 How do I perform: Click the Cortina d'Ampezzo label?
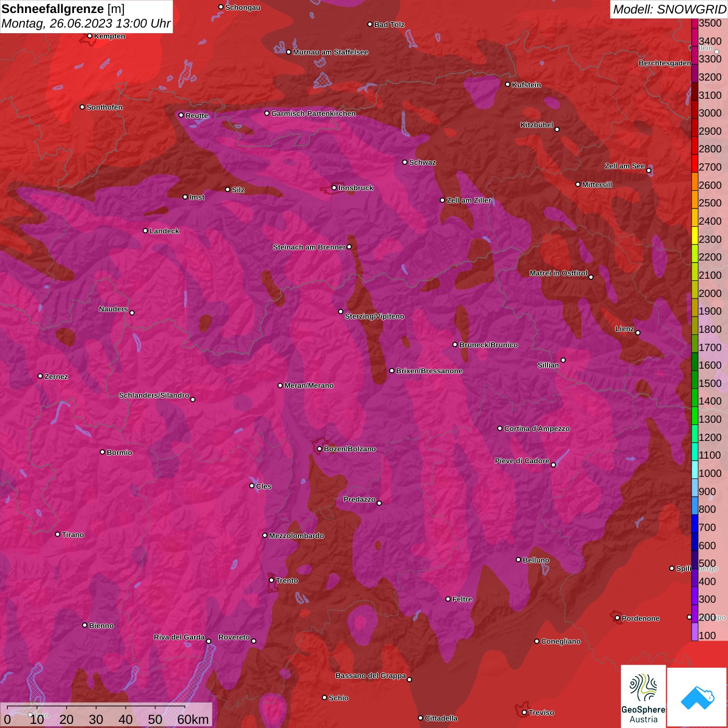click(x=537, y=428)
